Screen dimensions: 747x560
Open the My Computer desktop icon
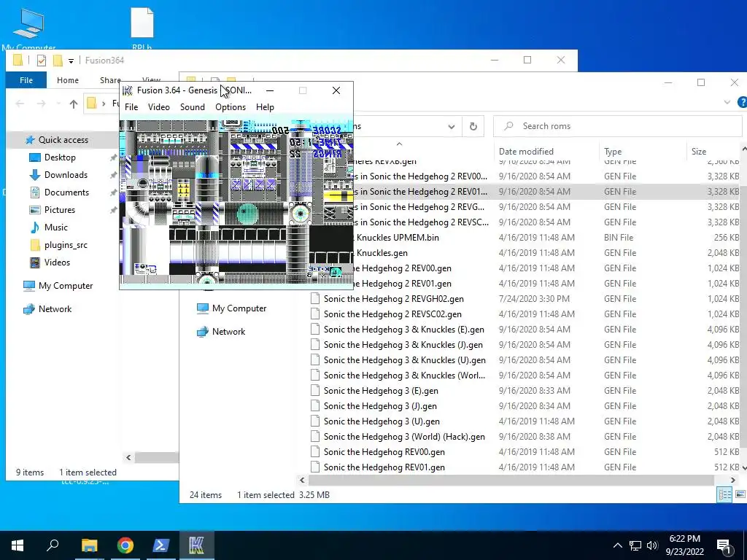28,28
